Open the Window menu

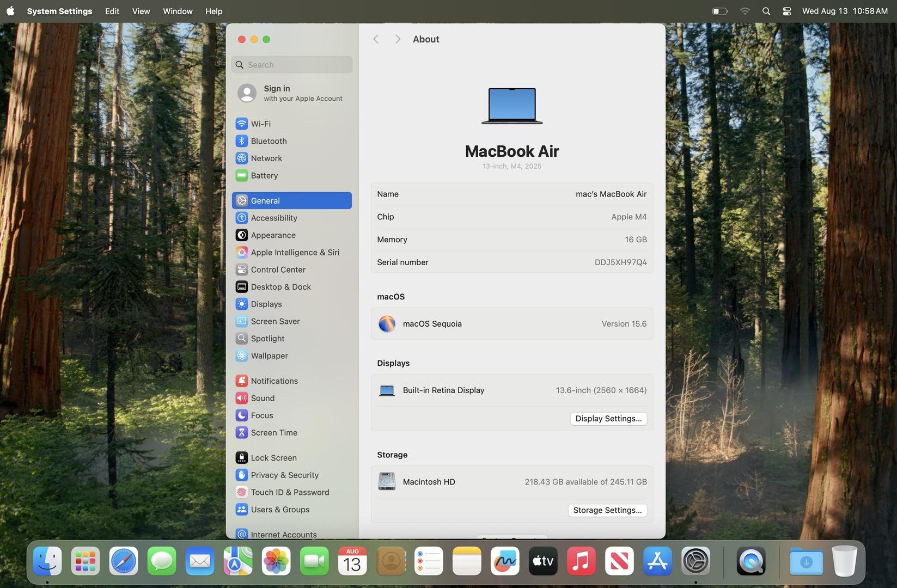click(x=178, y=11)
